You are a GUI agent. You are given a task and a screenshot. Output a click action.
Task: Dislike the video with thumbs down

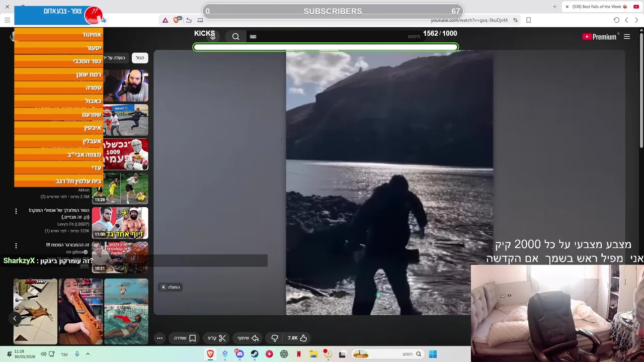(x=275, y=338)
